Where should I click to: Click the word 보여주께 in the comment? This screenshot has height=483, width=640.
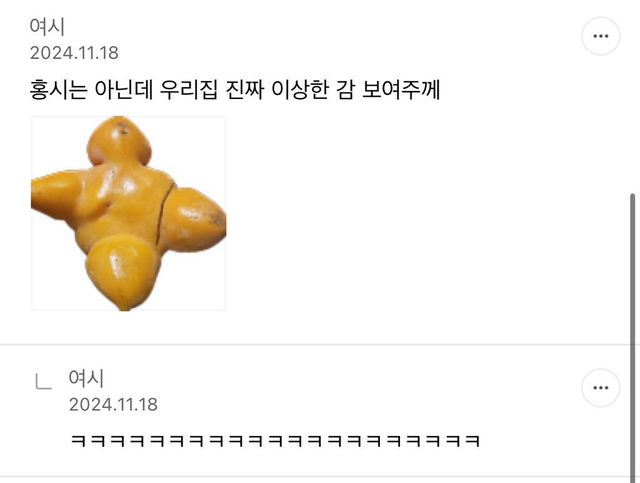point(401,90)
